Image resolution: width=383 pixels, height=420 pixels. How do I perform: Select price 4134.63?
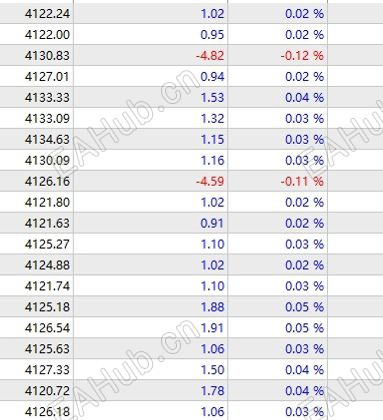click(x=47, y=139)
